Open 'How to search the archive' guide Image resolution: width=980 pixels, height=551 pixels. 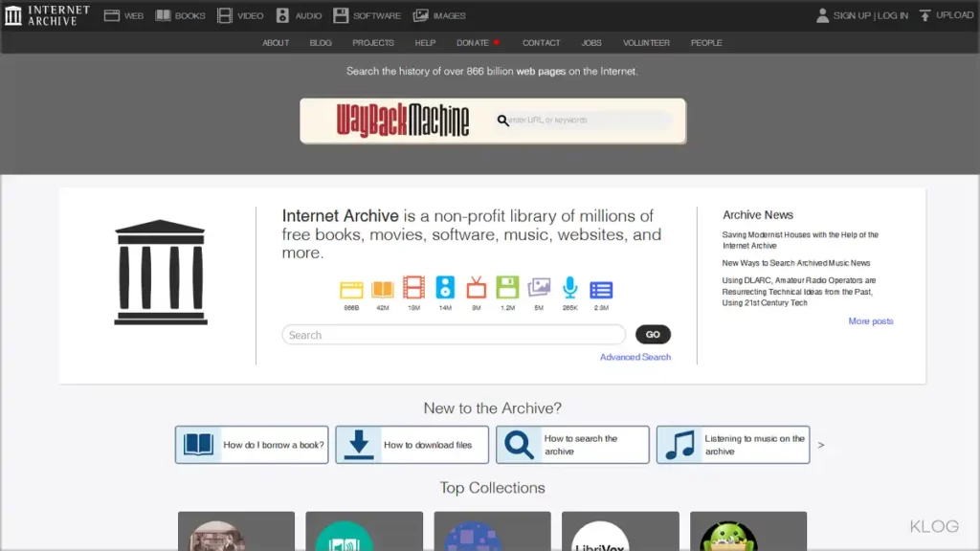[572, 445]
